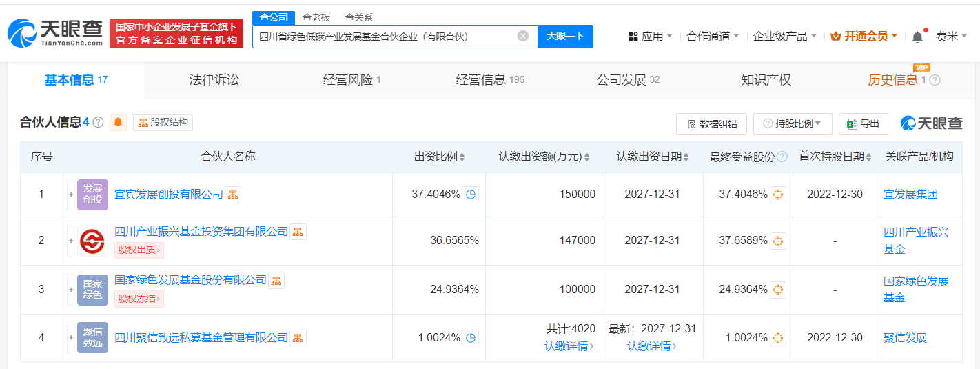The image size is (980, 369).
Task: Open the 国家绿色发展基金股份有限公司 link
Action: click(190, 280)
